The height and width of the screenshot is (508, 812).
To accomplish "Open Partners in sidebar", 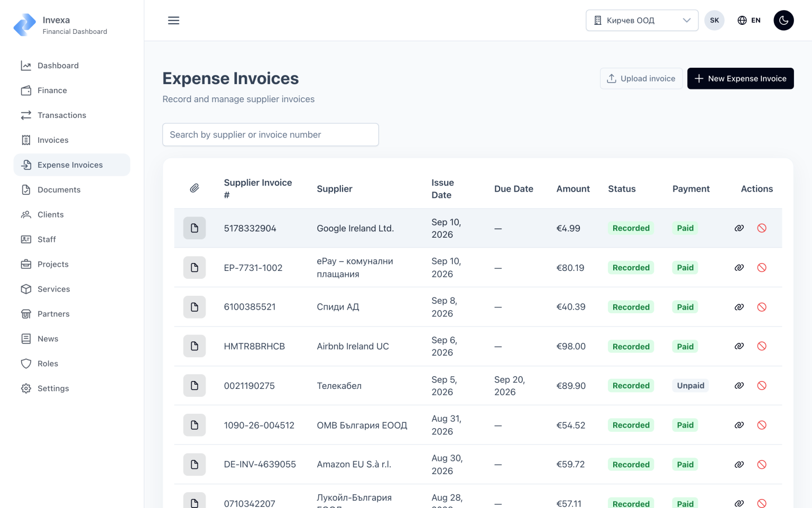I will coord(72,314).
